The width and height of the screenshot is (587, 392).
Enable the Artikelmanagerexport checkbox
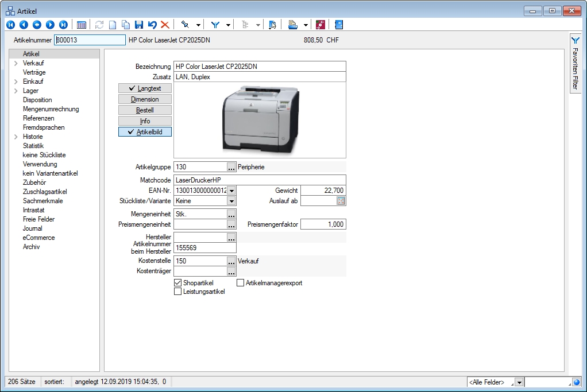point(241,283)
